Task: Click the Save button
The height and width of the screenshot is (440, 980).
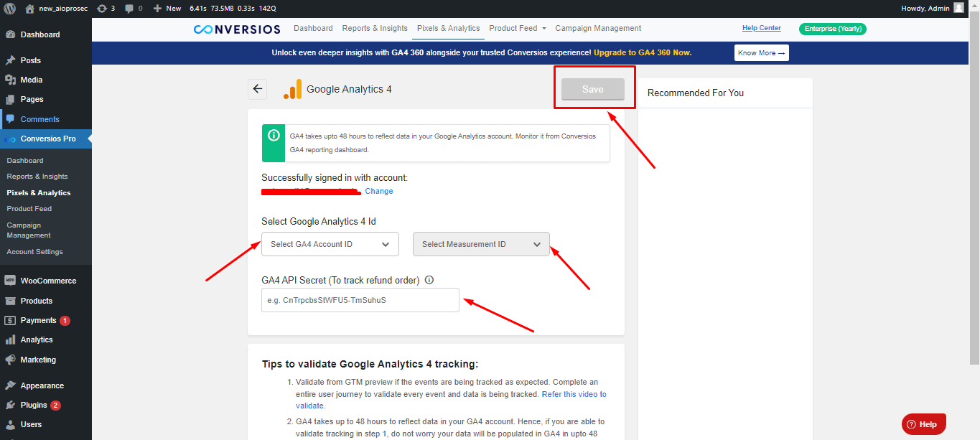Action: (593, 89)
